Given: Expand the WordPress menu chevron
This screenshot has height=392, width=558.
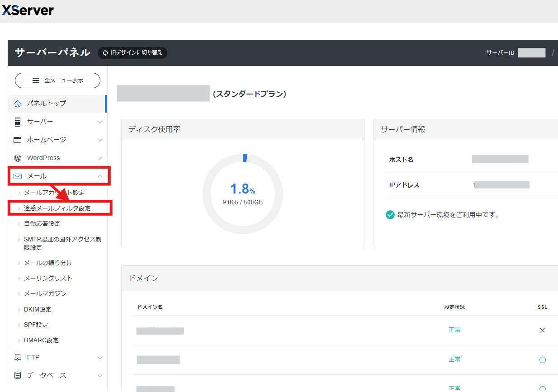Looking at the screenshot, I should 100,158.
